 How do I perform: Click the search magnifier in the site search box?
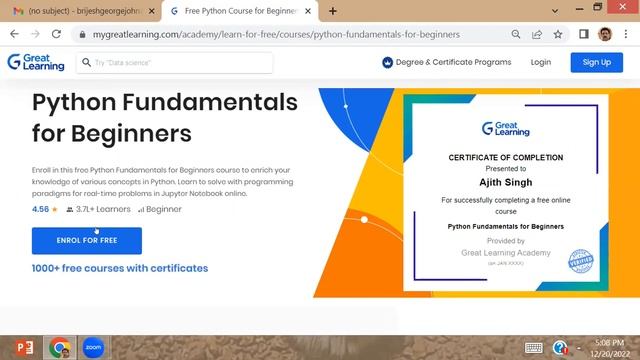86,62
